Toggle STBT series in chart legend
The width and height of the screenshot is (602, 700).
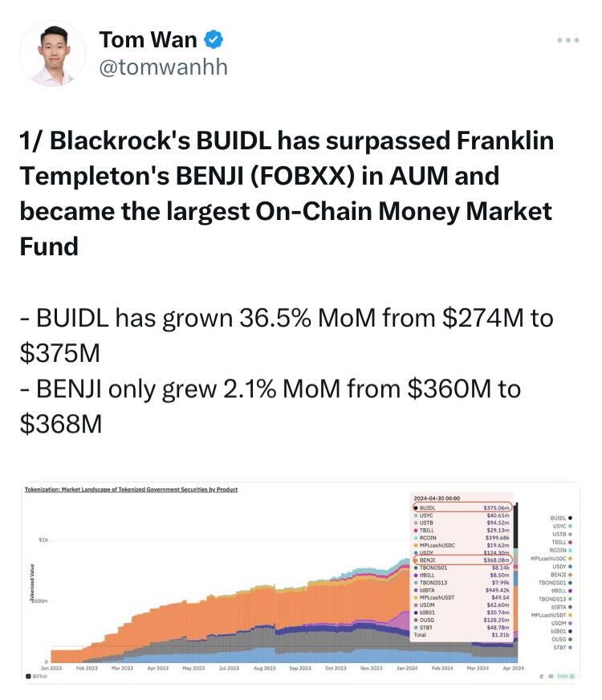(x=563, y=647)
